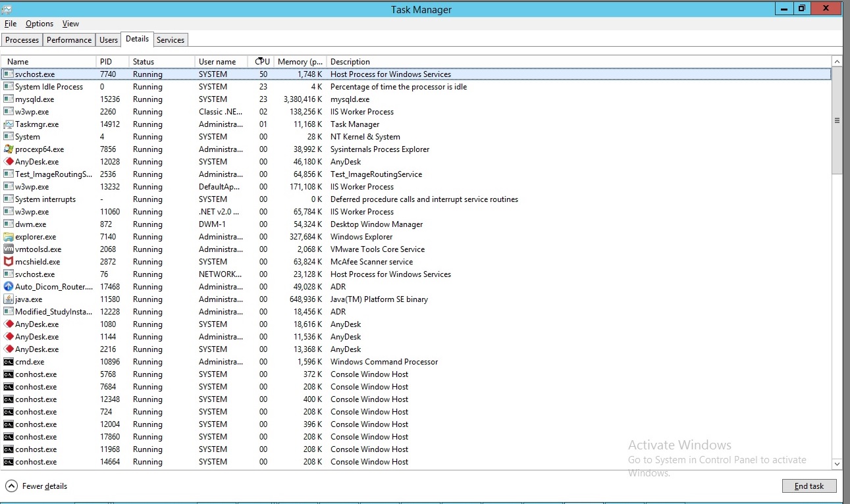Switch to the Services tab
The image size is (850, 504).
tap(171, 39)
